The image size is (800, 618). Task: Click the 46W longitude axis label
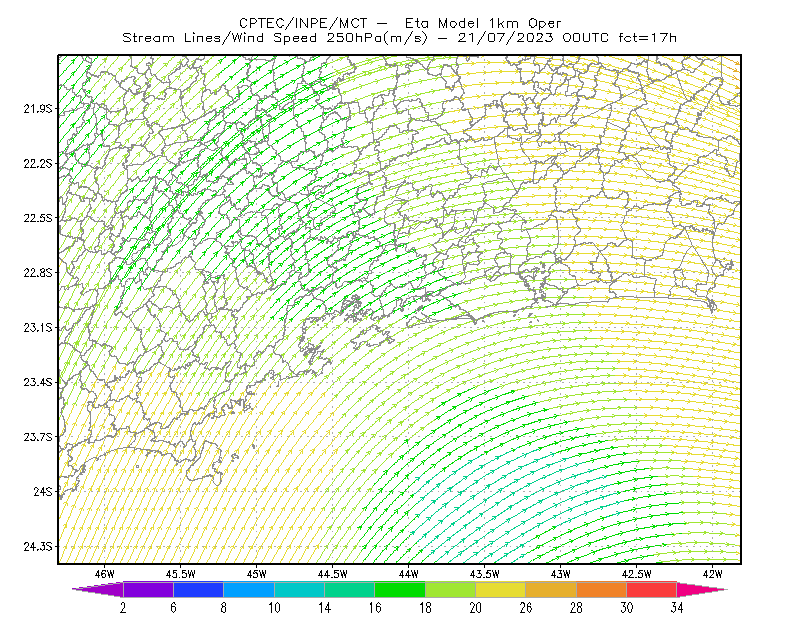(x=105, y=574)
